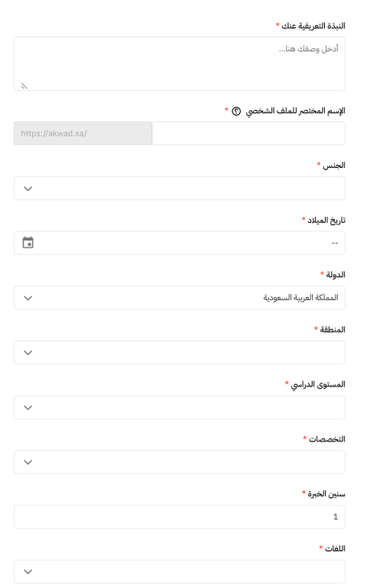Expand the التخصصات specializations select box
367x588 pixels.
pos(180,462)
